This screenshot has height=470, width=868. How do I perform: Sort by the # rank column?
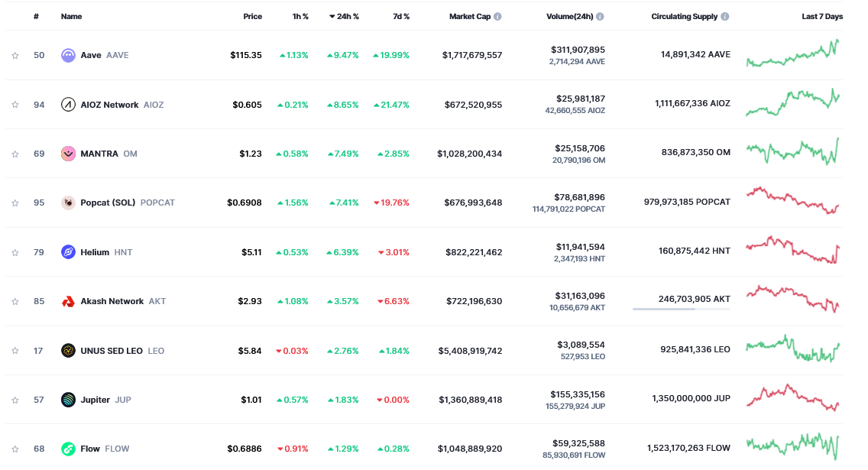(x=36, y=17)
